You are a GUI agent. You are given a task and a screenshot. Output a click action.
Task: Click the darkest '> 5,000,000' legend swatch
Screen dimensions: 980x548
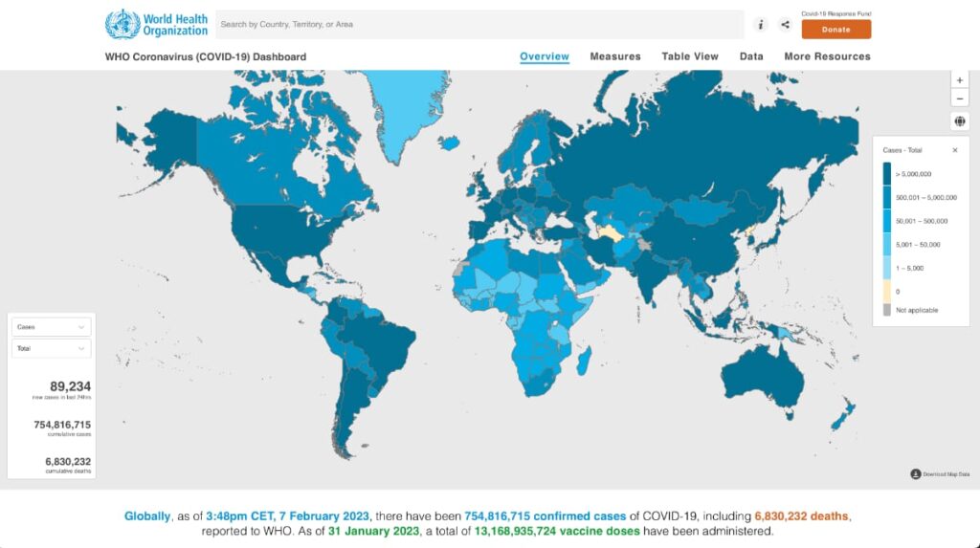pyautogui.click(x=887, y=174)
